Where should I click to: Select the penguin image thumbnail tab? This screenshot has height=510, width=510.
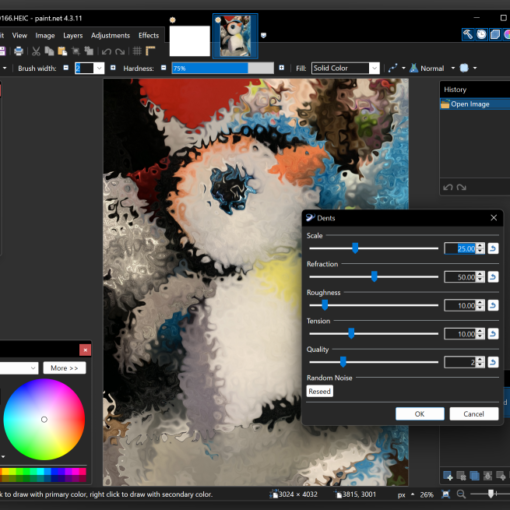coord(235,36)
